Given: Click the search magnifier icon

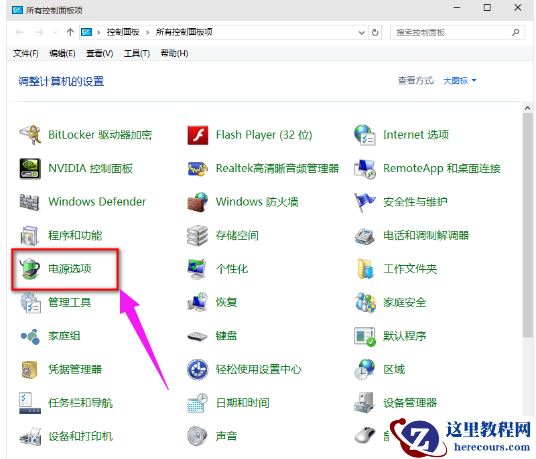Looking at the screenshot, I should click(x=515, y=32).
